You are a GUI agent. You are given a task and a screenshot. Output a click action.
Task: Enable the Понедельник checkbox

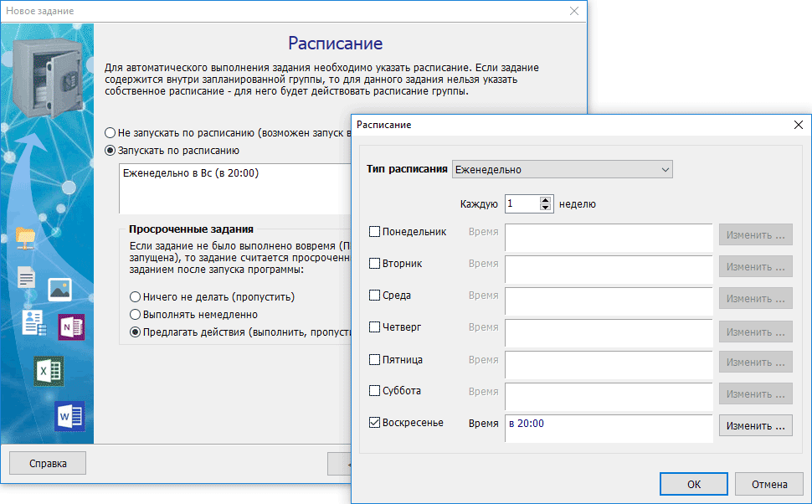pyautogui.click(x=375, y=232)
